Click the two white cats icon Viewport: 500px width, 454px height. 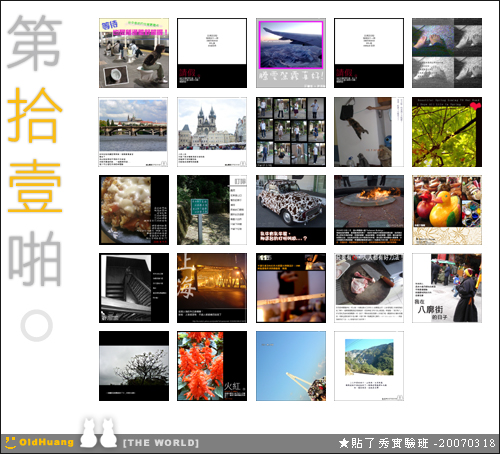(x=98, y=432)
